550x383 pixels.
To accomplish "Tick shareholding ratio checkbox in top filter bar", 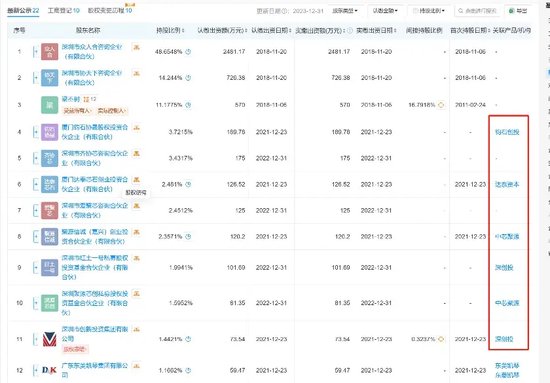I will pyautogui.click(x=415, y=11).
